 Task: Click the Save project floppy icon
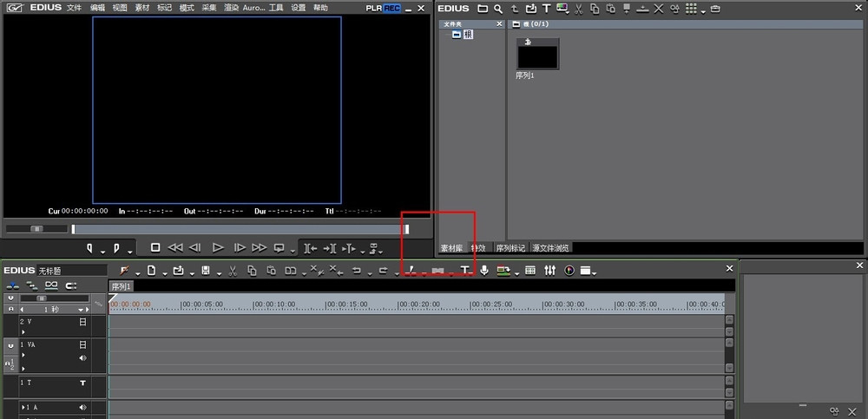click(205, 271)
